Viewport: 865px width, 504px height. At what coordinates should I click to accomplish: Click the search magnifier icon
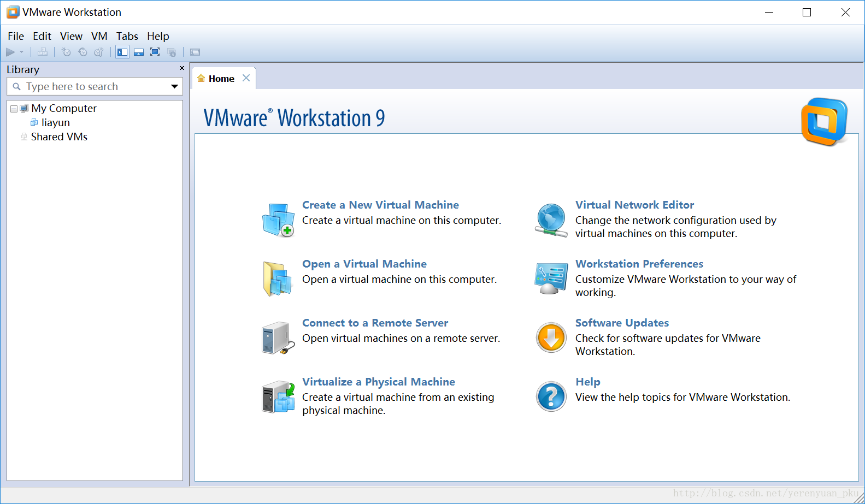point(16,86)
